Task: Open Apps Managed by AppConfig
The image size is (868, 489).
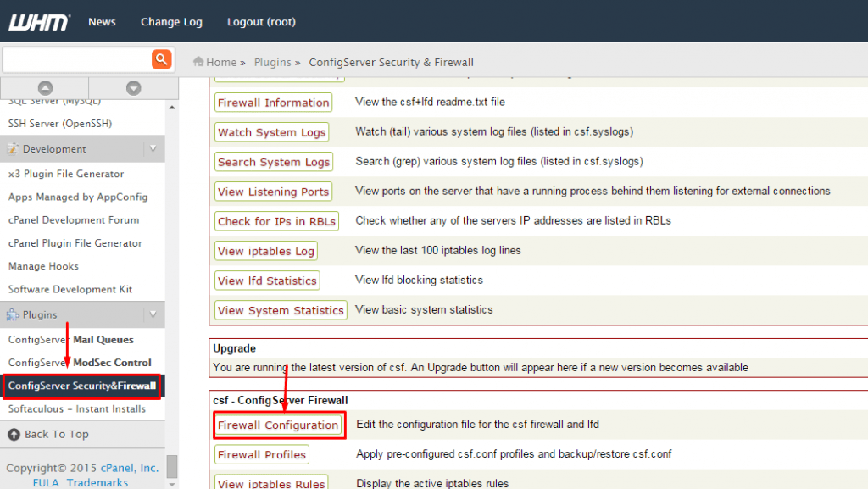Action: pyautogui.click(x=77, y=197)
